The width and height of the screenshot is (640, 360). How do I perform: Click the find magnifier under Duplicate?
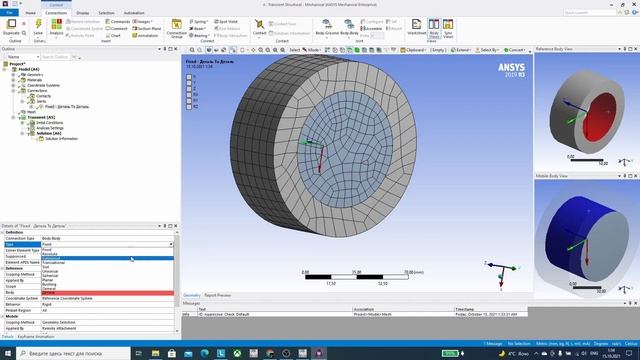coord(24,33)
